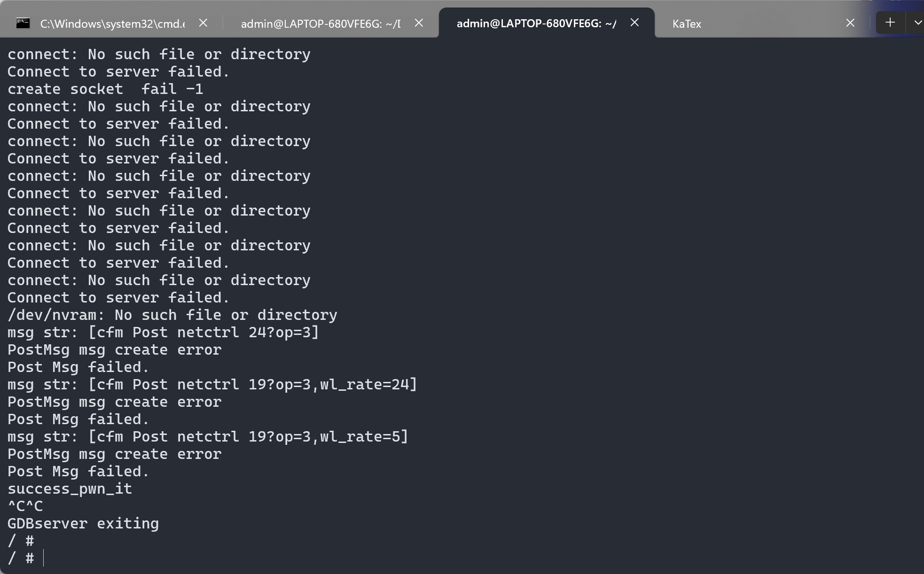The height and width of the screenshot is (574, 924).
Task: Close the KaTex tab
Action: point(850,23)
